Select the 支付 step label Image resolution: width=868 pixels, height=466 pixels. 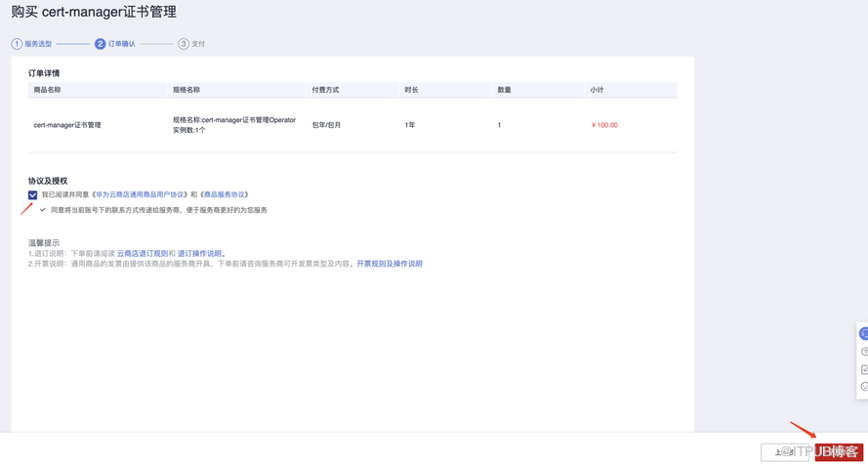pos(198,44)
